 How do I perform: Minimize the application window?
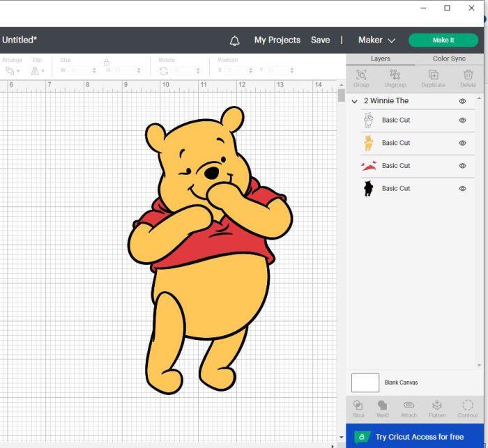(423, 8)
